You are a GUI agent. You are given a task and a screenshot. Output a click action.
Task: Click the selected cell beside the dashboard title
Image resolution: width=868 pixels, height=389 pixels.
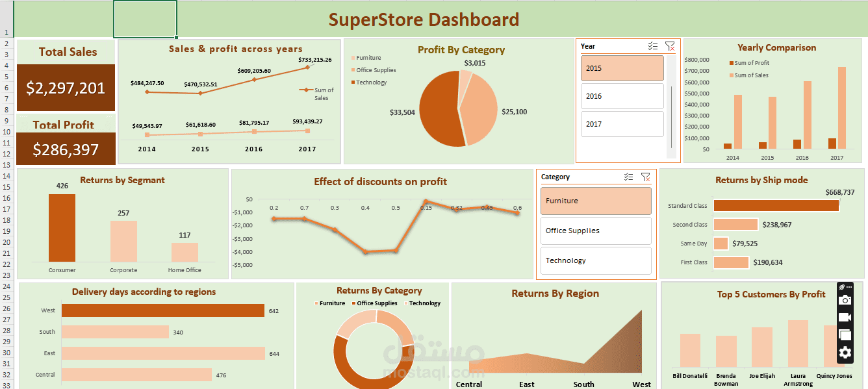145,19
